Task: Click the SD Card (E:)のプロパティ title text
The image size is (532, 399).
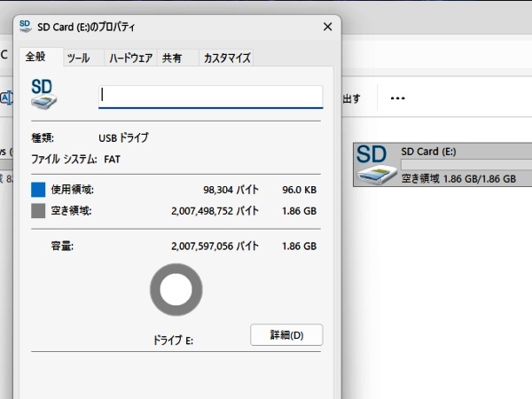Action: click(x=86, y=27)
